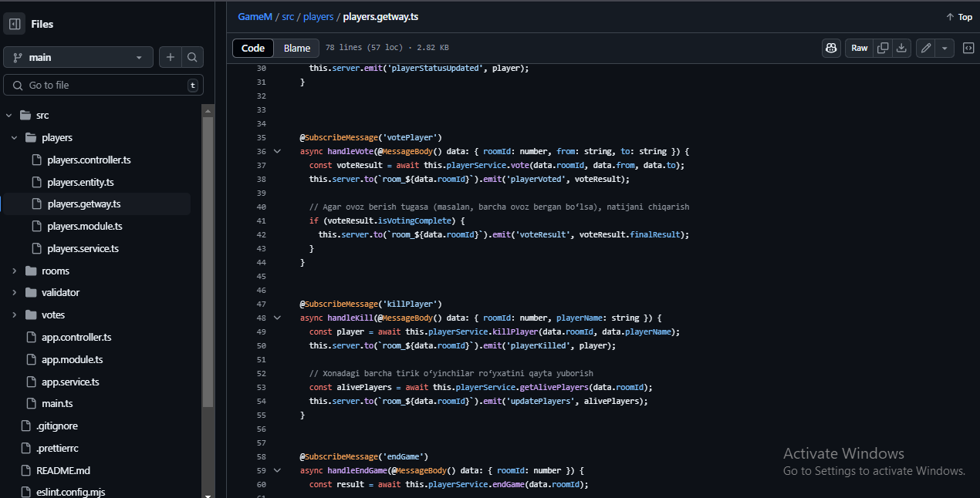Edit this file with pencil icon
This screenshot has height=498, width=980.
[926, 48]
